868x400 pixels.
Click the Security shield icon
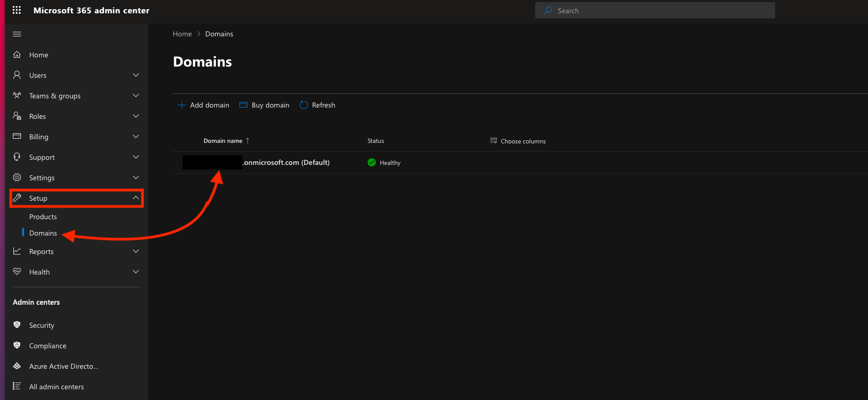click(17, 325)
